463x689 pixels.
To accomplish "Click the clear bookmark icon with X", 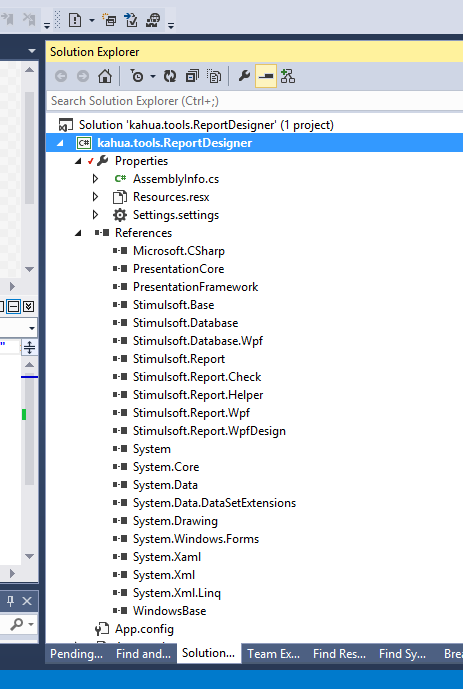I will (29, 19).
